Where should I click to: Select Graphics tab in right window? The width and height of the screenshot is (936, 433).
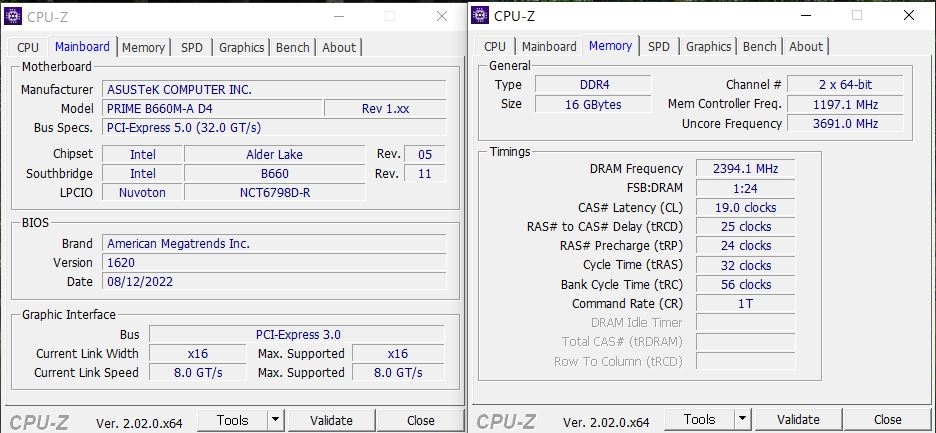[709, 46]
